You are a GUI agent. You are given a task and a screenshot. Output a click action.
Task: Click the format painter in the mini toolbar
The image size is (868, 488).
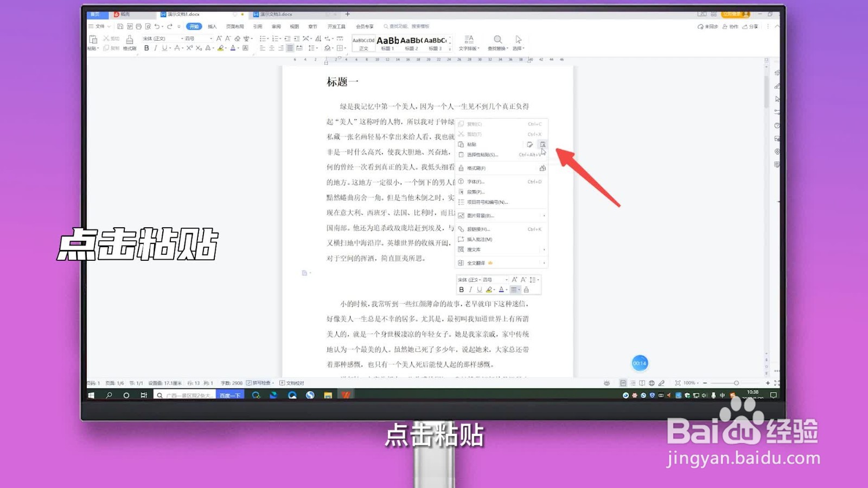526,290
